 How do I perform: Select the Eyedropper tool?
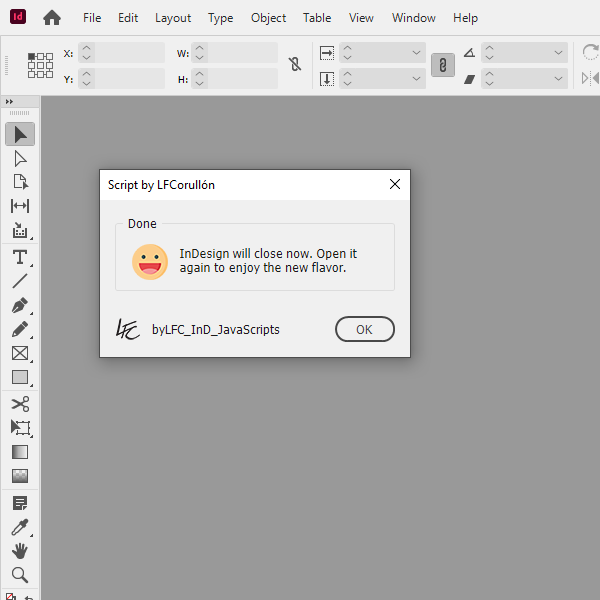[x=20, y=527]
